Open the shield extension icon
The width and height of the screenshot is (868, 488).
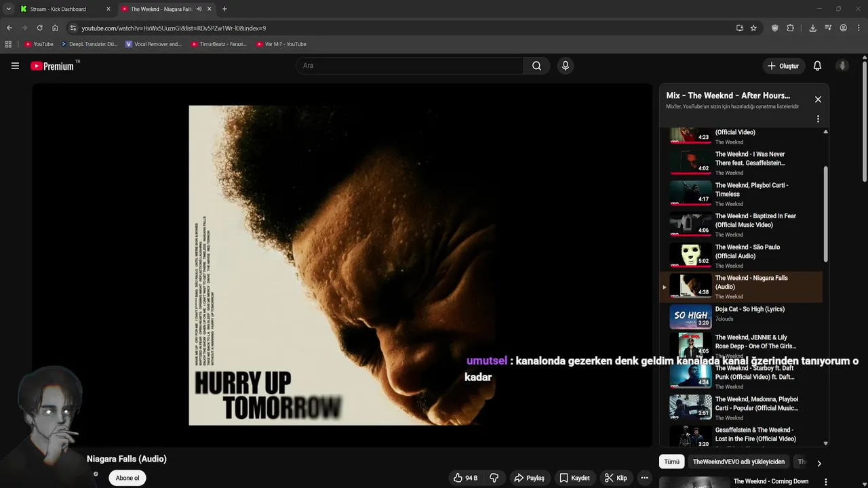(774, 28)
